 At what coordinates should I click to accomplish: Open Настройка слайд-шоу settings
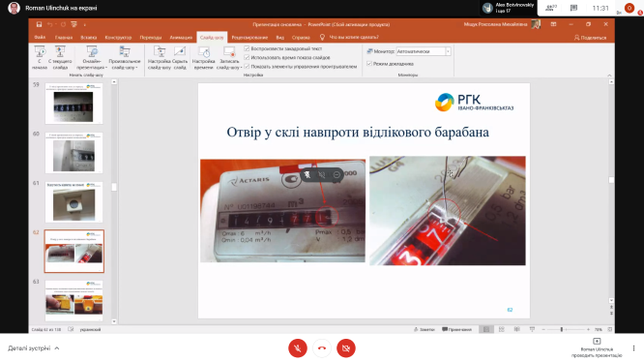(x=159, y=57)
